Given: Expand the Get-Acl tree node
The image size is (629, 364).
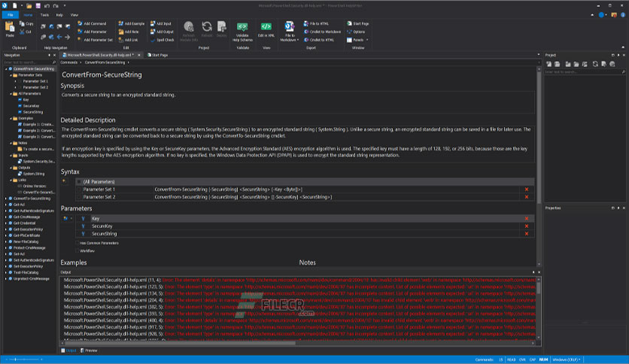Looking at the screenshot, I should [x=6, y=205].
